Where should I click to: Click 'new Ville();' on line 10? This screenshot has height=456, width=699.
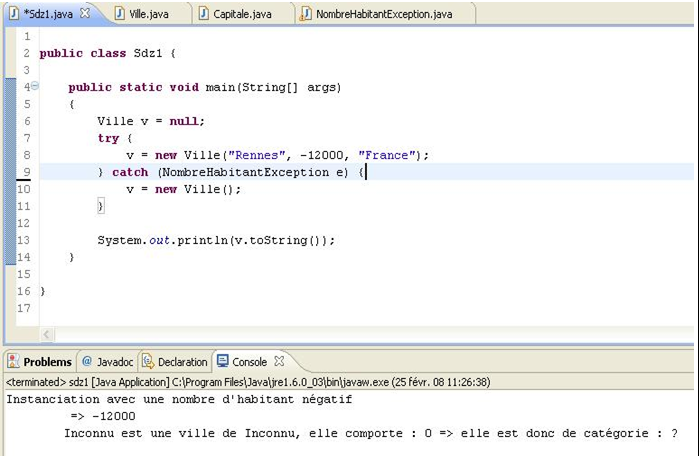(x=198, y=189)
